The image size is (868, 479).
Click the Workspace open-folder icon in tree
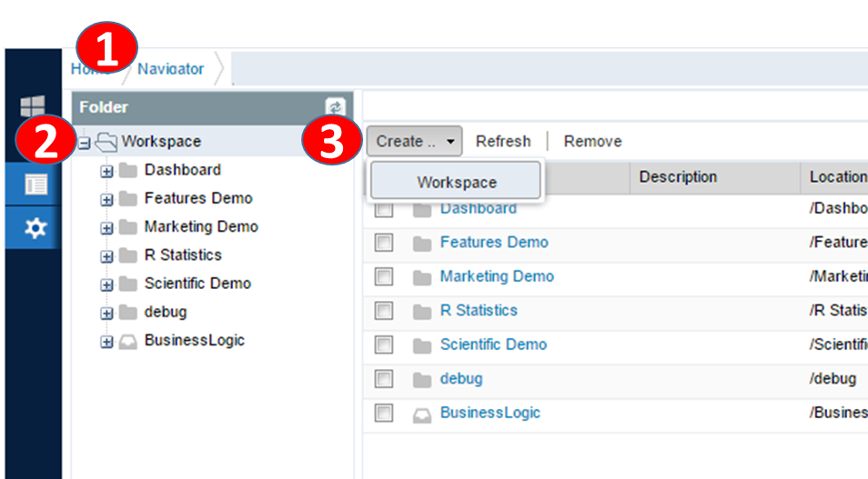click(x=106, y=142)
